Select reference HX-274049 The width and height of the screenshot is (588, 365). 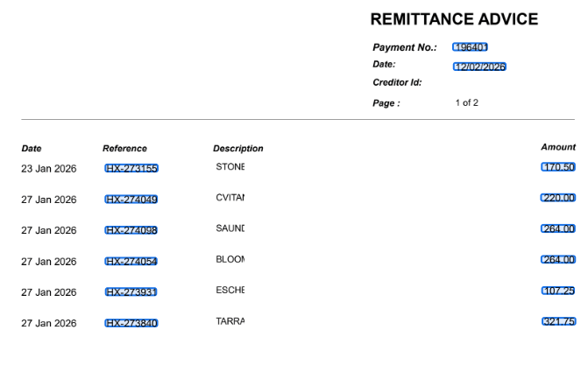tap(131, 200)
